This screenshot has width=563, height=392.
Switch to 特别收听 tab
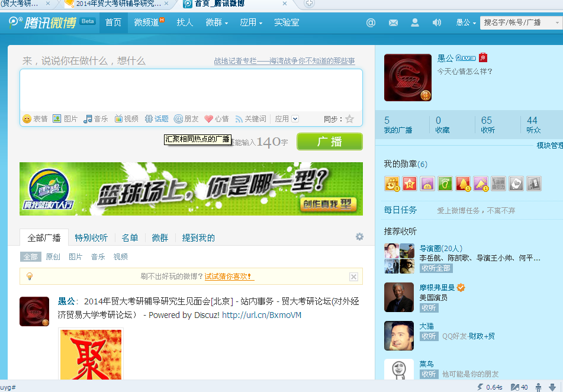[x=91, y=238]
